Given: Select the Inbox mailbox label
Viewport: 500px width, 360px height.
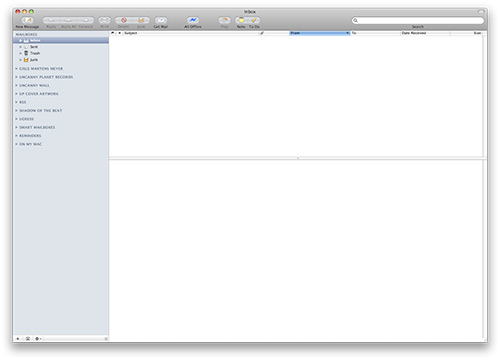Looking at the screenshot, I should pos(35,40).
